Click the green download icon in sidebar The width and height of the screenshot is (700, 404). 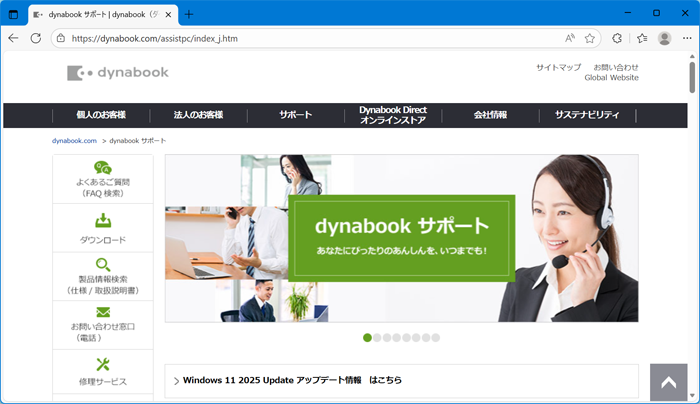coord(103,221)
